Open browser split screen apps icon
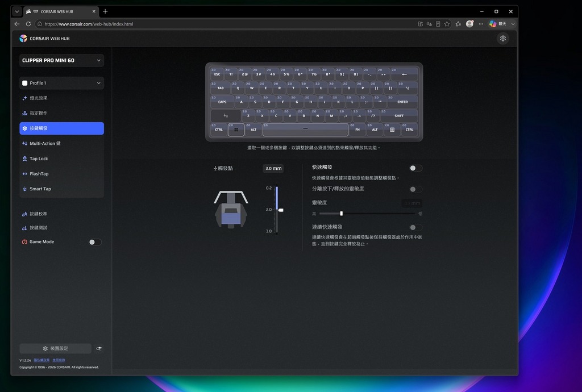Viewport: 582px width, 392px height. click(420, 24)
